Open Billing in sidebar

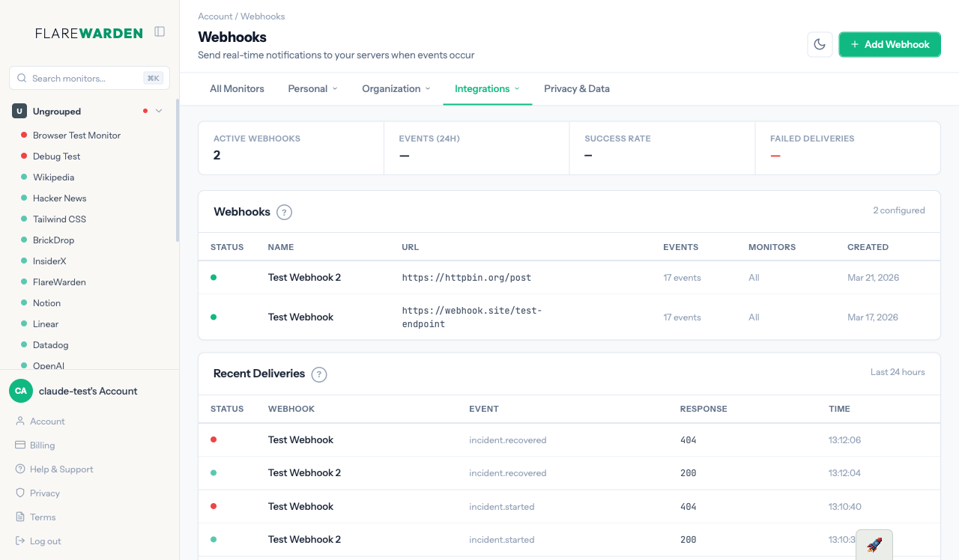pyautogui.click(x=42, y=445)
